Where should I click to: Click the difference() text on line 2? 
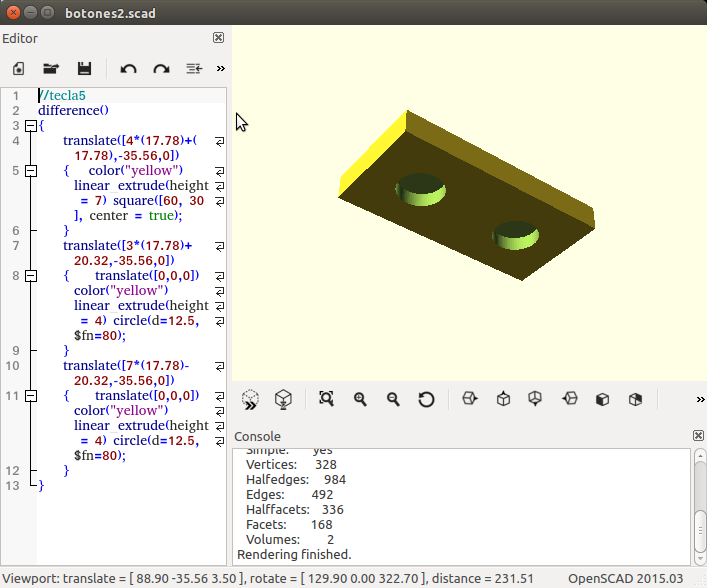click(73, 110)
